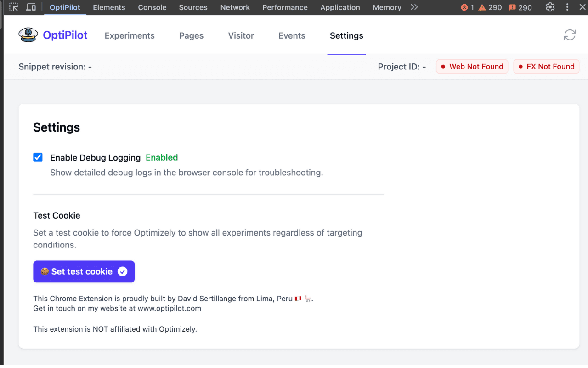Click the Set test cookie button
The height and width of the screenshot is (368, 588).
click(x=84, y=271)
